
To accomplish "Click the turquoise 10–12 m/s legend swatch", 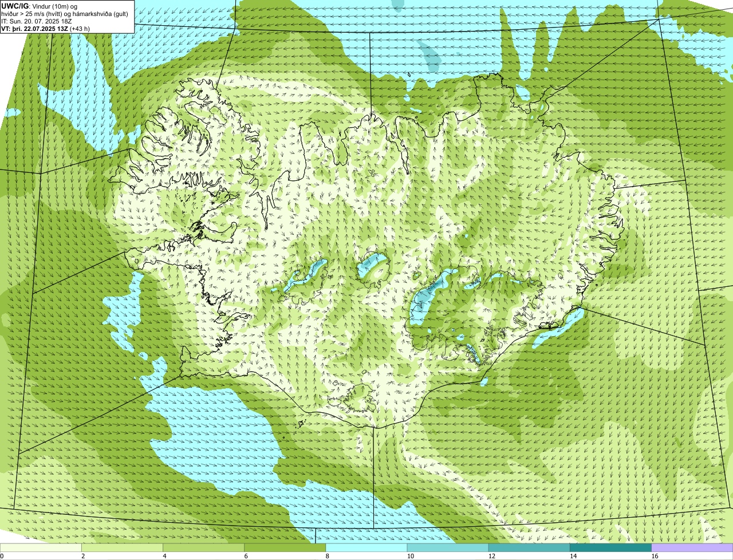I will click(x=448, y=547).
